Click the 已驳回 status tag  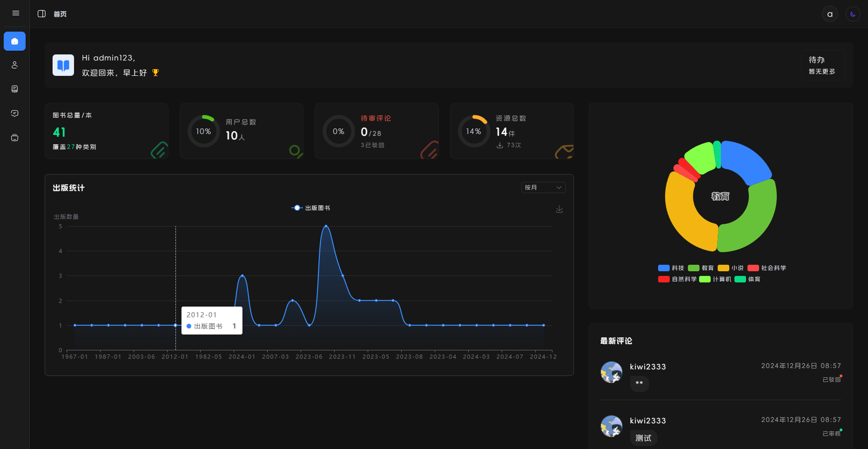pos(832,380)
